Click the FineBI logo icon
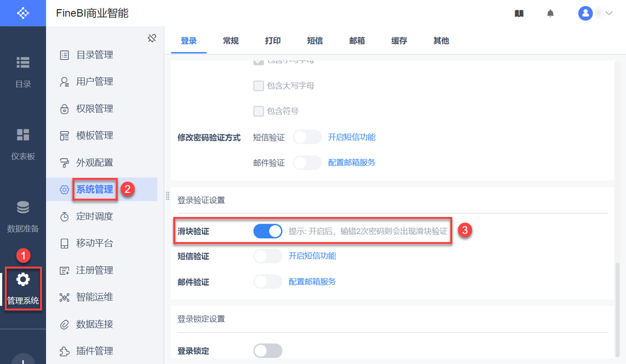This screenshot has width=626, height=364. click(23, 13)
